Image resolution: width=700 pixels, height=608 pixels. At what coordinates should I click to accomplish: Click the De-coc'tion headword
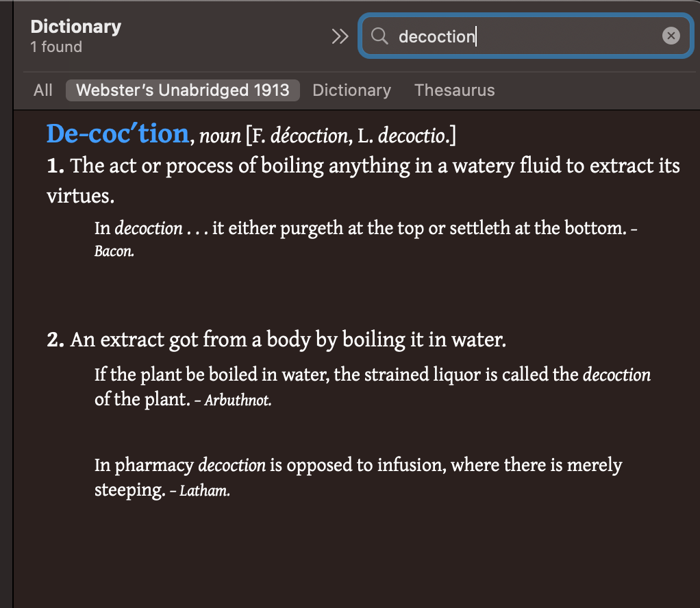118,134
